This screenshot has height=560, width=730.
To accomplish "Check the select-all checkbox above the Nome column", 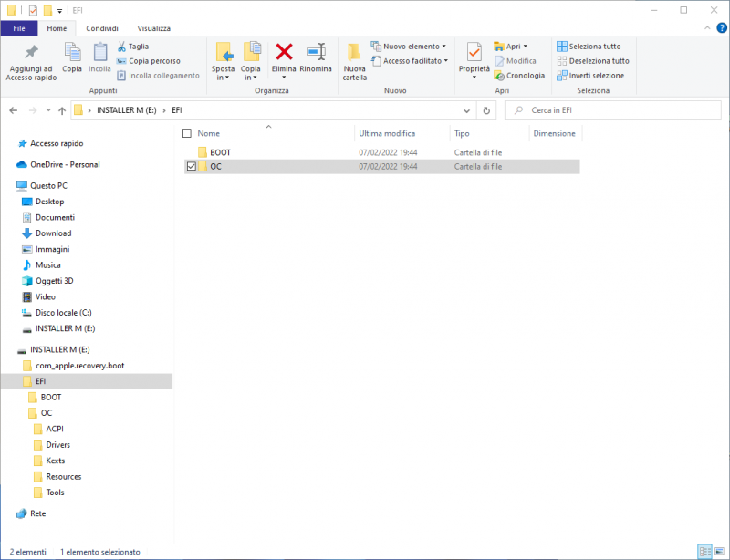I will pyautogui.click(x=189, y=132).
